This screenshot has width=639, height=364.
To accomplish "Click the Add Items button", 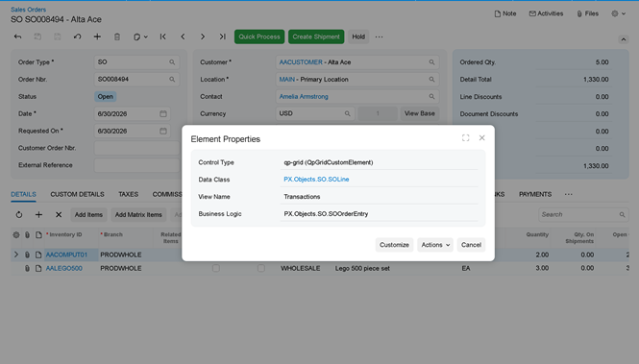I will pyautogui.click(x=88, y=214).
